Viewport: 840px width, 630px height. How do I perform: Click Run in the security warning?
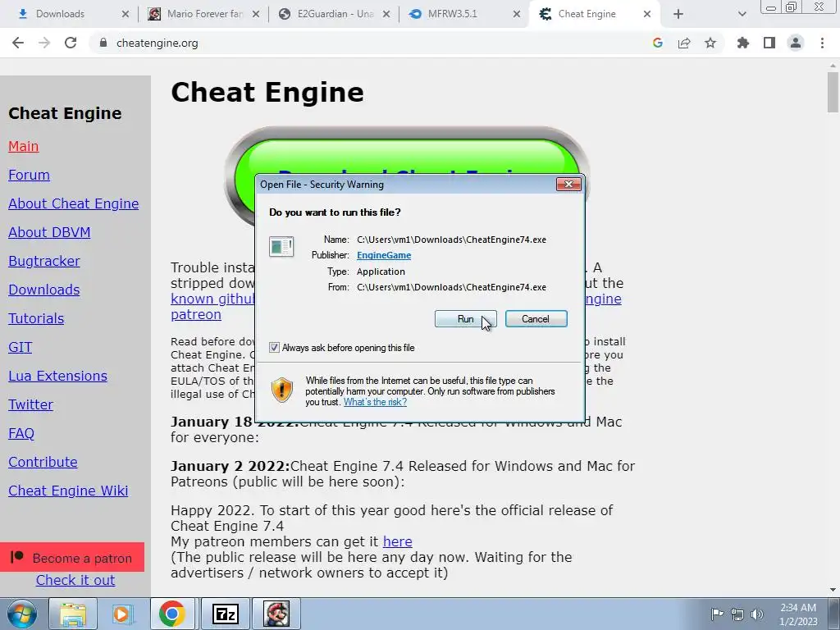click(x=466, y=319)
